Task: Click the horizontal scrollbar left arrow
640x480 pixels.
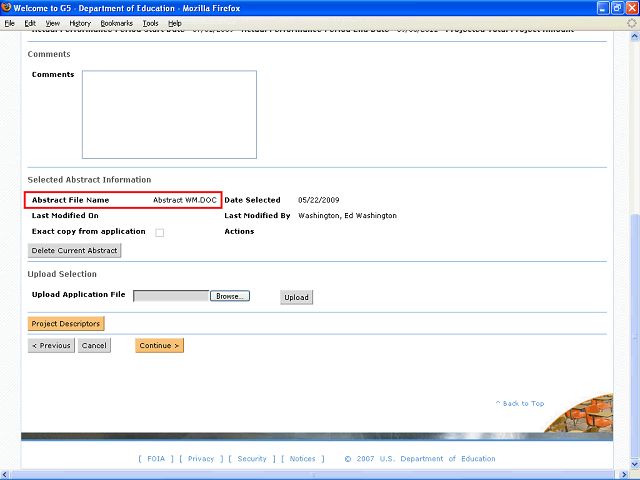Action: (4, 475)
